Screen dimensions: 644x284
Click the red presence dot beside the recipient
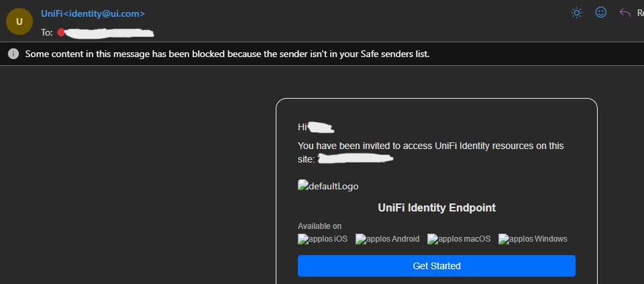pyautogui.click(x=61, y=32)
